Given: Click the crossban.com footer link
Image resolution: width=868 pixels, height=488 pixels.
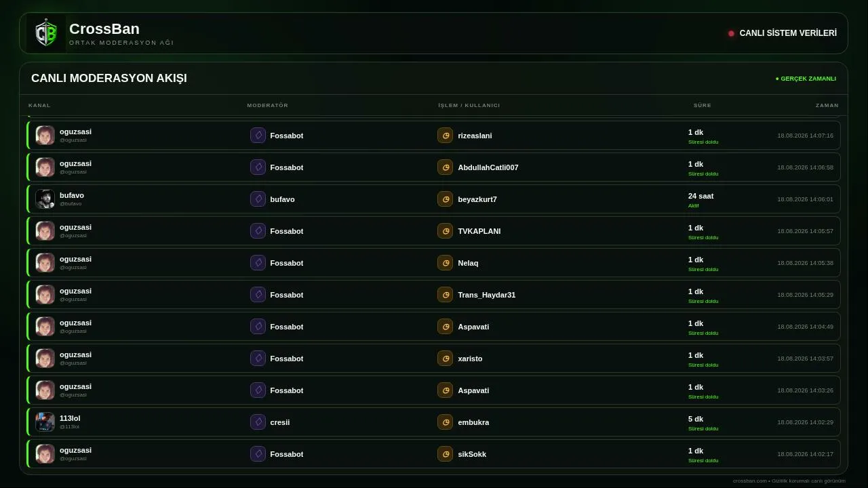Looking at the screenshot, I should pyautogui.click(x=749, y=481).
